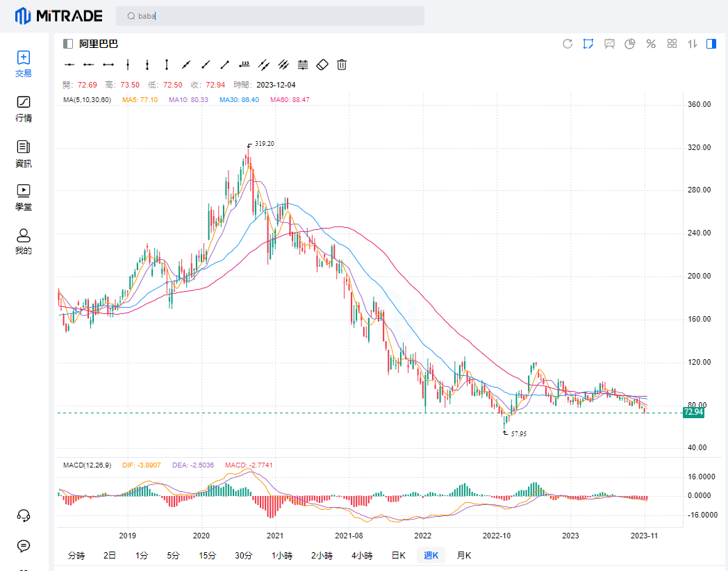Viewport: 728px width, 571px height.
Task: Click the percent scale icon
Action: pyautogui.click(x=651, y=44)
